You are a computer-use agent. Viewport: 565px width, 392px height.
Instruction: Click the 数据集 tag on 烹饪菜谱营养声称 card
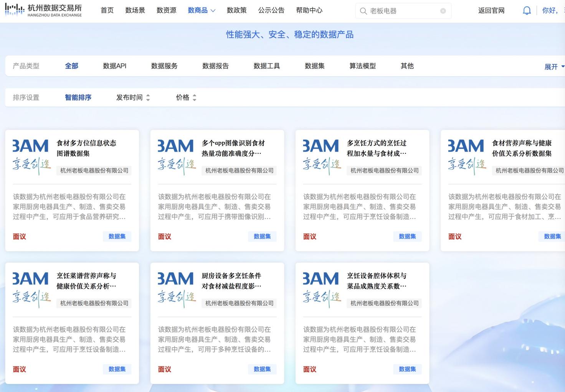click(x=117, y=369)
